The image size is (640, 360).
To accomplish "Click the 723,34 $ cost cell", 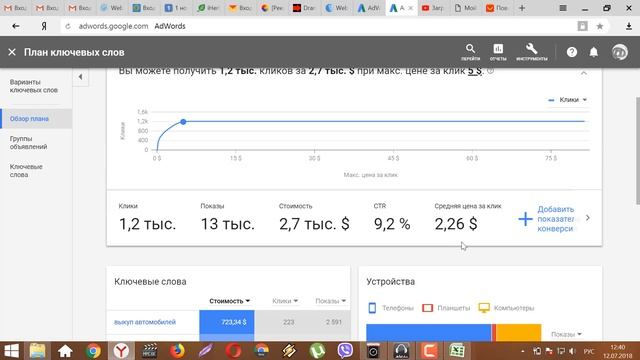I will (227, 322).
